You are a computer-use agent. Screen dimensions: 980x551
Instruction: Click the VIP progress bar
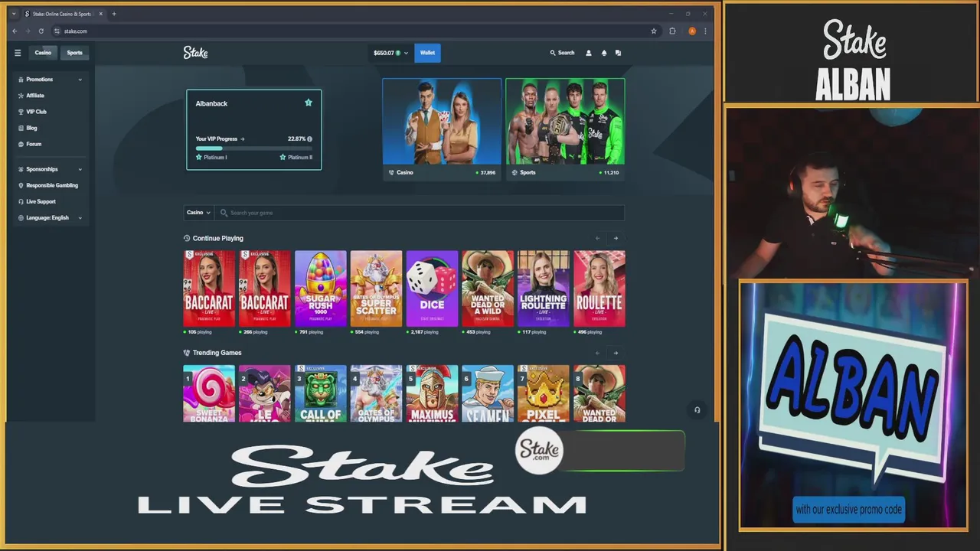click(x=253, y=148)
